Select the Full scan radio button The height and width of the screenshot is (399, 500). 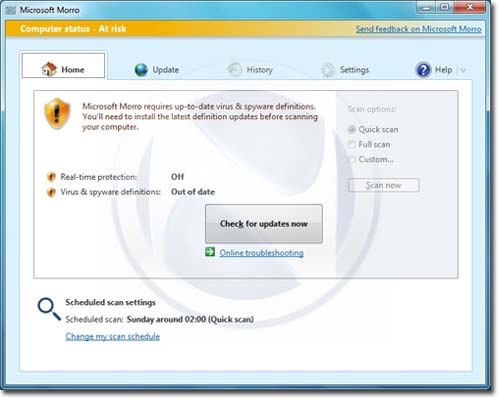[x=352, y=144]
